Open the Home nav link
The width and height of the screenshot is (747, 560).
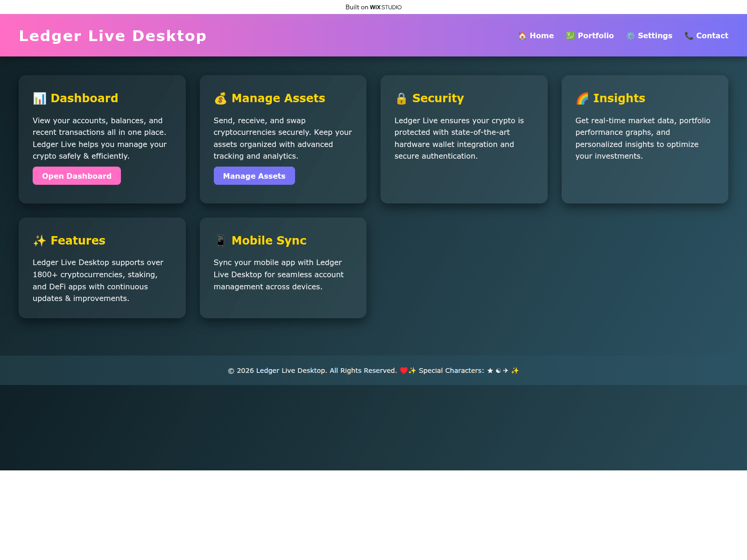click(x=536, y=36)
